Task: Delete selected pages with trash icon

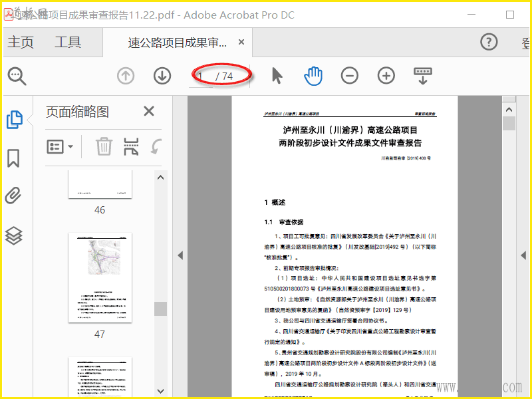Action: coord(104,146)
